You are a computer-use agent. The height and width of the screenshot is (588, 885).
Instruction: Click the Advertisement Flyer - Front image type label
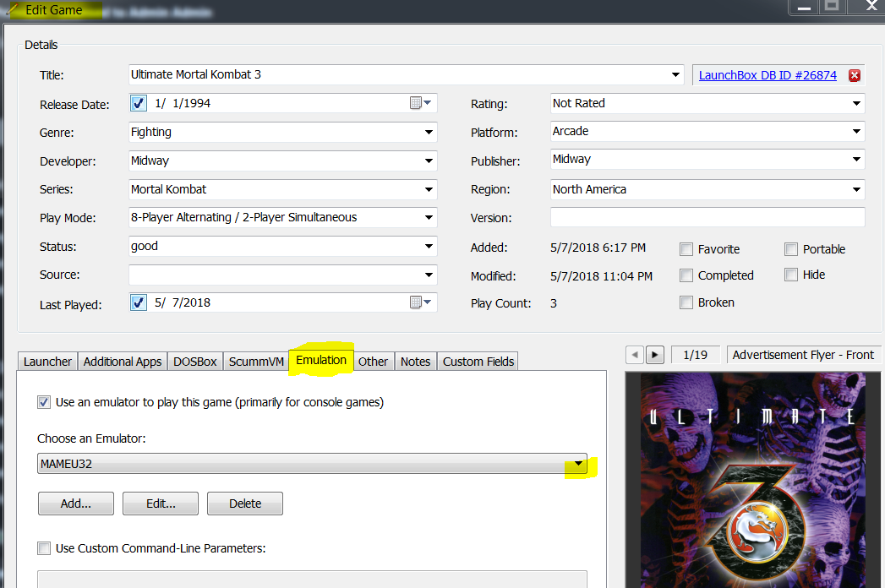(x=803, y=355)
